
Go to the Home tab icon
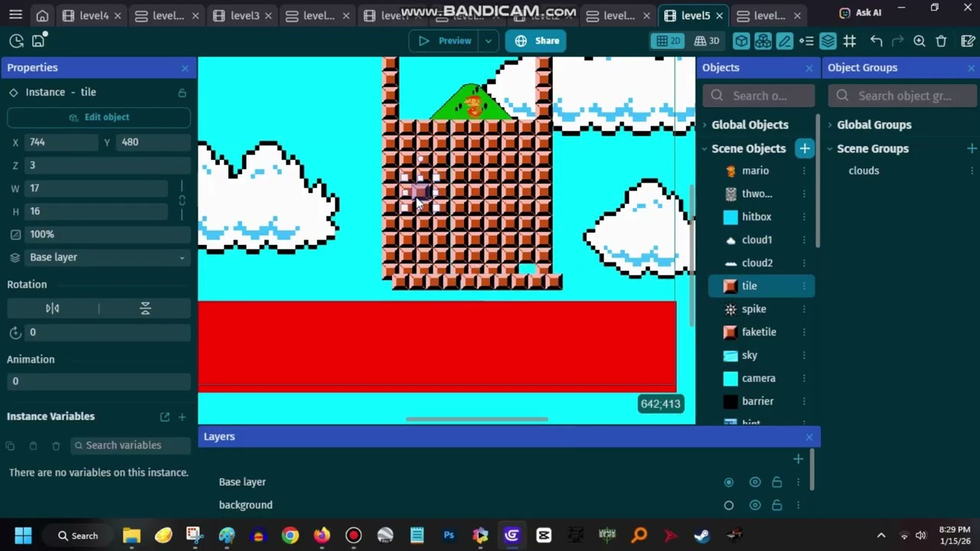(43, 15)
